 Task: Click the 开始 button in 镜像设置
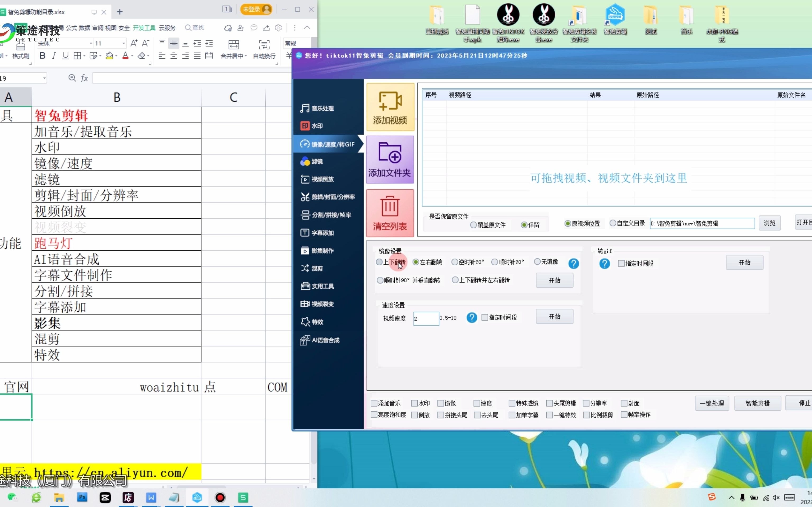pyautogui.click(x=554, y=280)
